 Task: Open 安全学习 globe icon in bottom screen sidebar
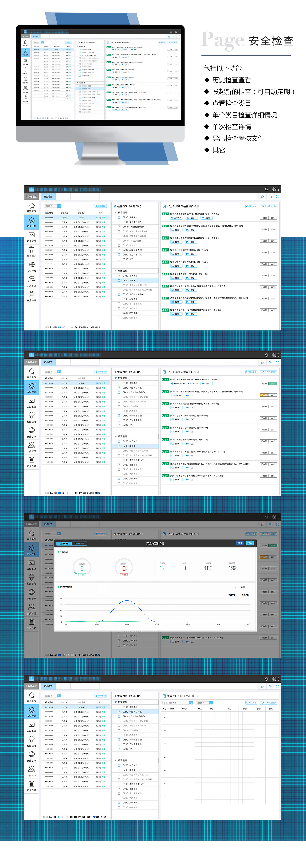click(31, 754)
